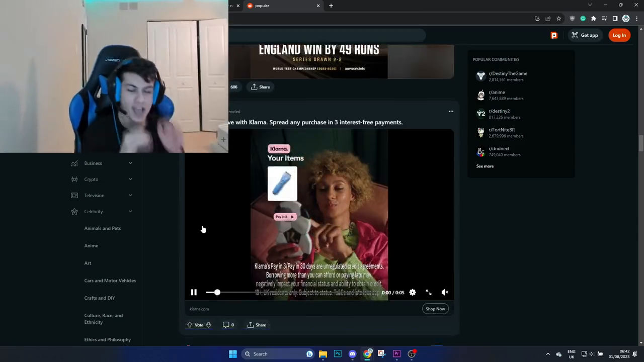Open Animals and Pets topic
Screen dimensions: 644x362
tap(103, 228)
